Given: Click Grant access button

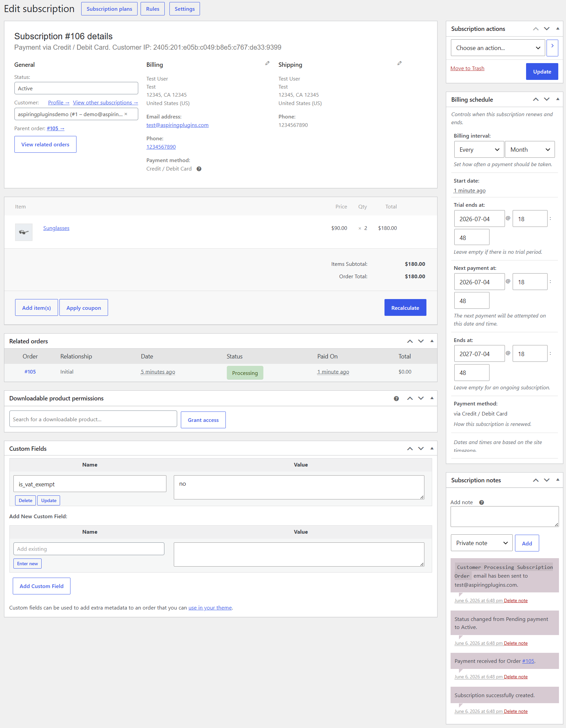Looking at the screenshot, I should click(x=203, y=420).
